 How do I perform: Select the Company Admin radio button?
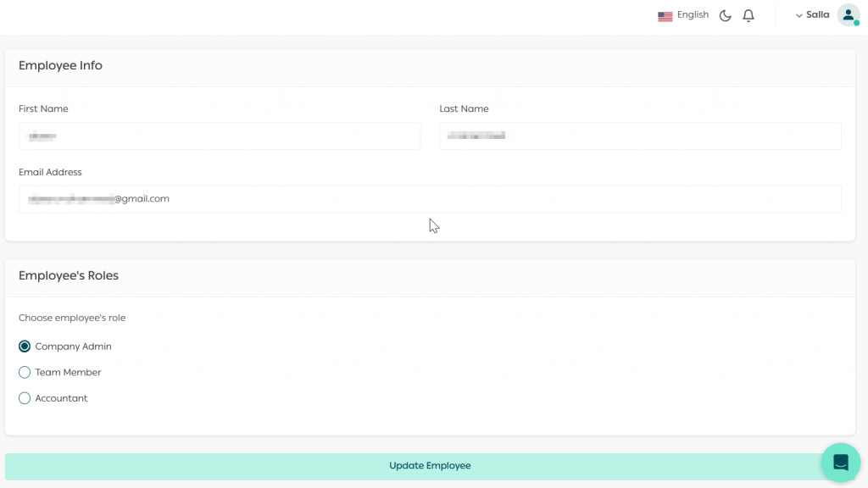(x=25, y=347)
